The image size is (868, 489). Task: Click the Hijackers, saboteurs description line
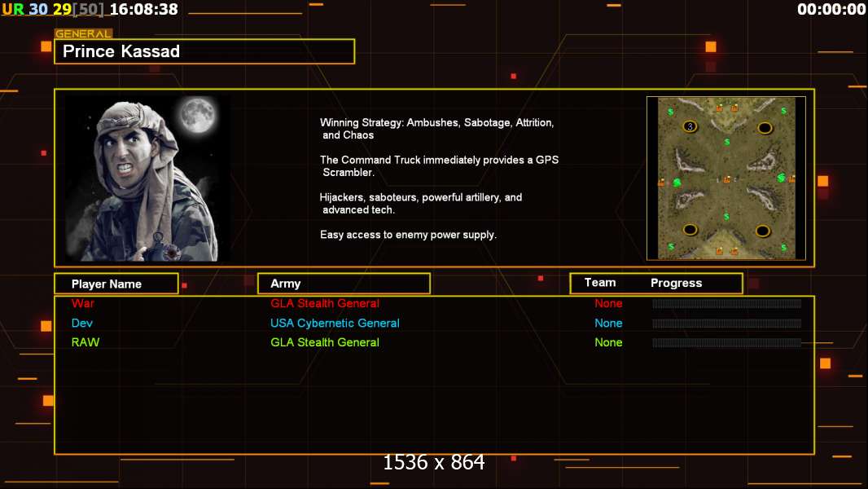[421, 203]
